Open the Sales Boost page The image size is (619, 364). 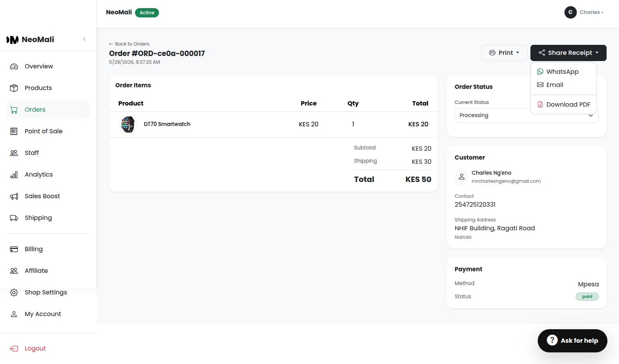pos(48,196)
